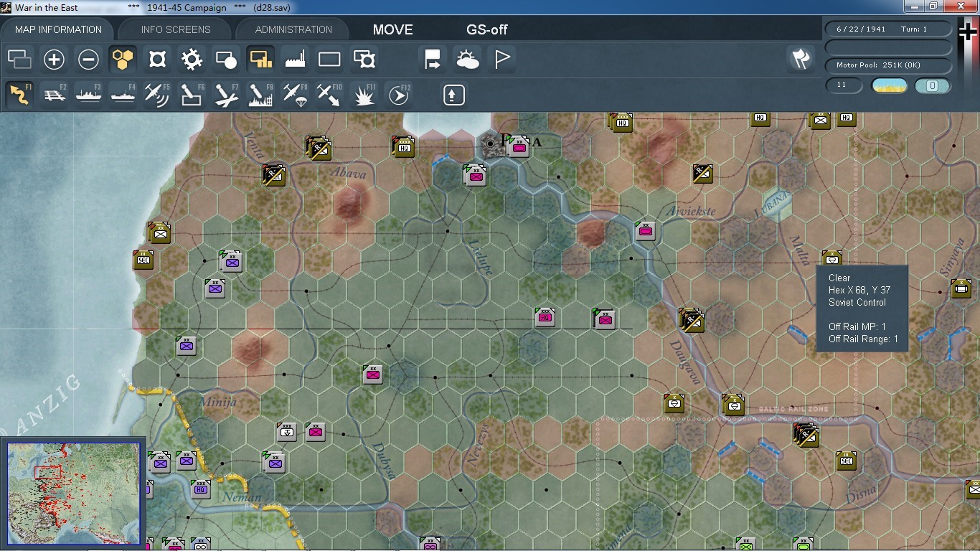Switch to the Map Information tab
Image resolution: width=980 pixels, height=551 pixels.
[x=58, y=29]
